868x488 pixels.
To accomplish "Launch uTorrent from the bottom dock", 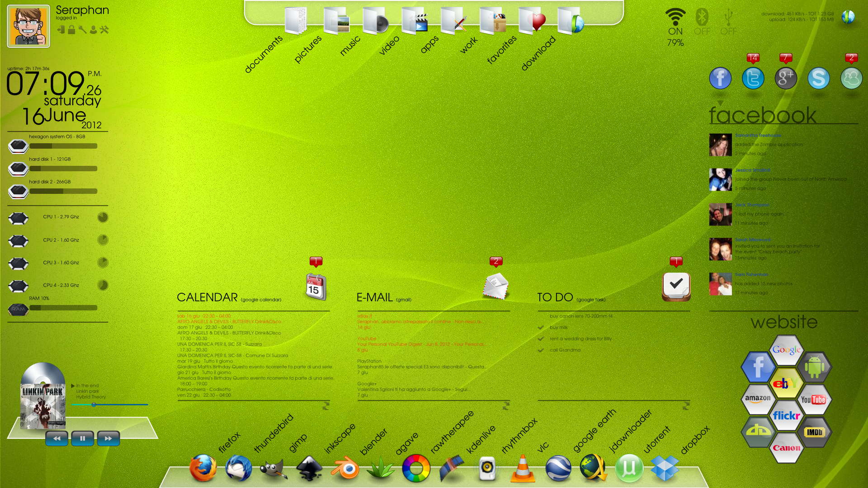I will click(629, 468).
